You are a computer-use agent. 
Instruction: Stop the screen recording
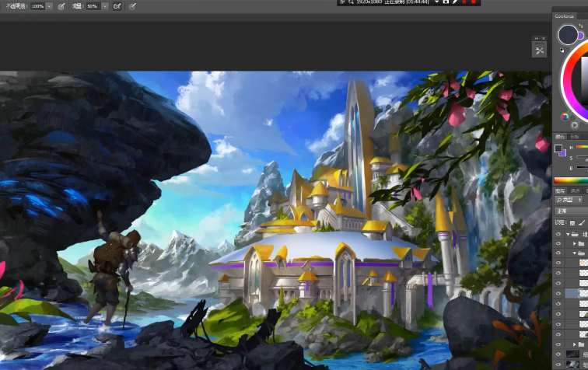tap(473, 2)
